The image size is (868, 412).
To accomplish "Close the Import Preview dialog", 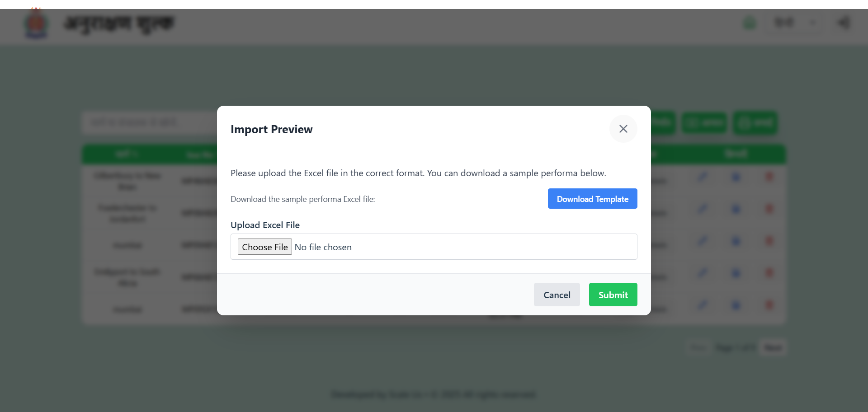I will click(x=623, y=129).
